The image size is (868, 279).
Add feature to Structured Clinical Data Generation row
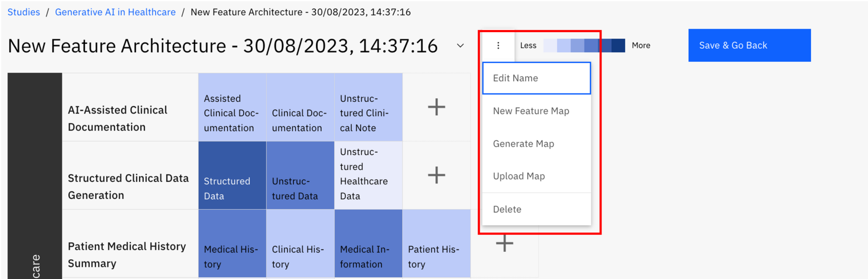tap(436, 175)
